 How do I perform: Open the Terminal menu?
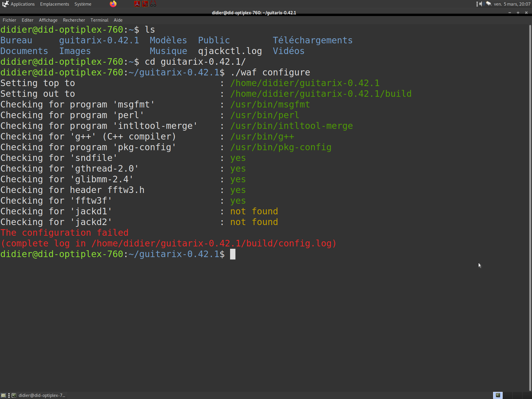[x=99, y=20]
